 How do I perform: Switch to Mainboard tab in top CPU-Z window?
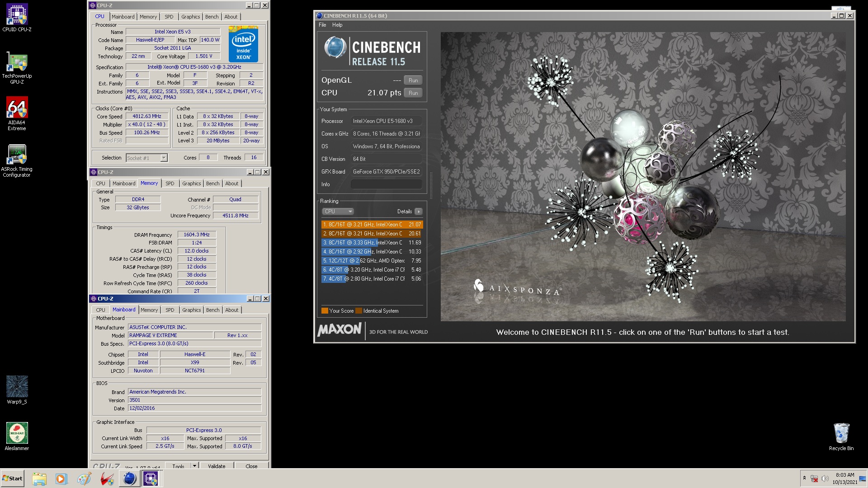123,17
